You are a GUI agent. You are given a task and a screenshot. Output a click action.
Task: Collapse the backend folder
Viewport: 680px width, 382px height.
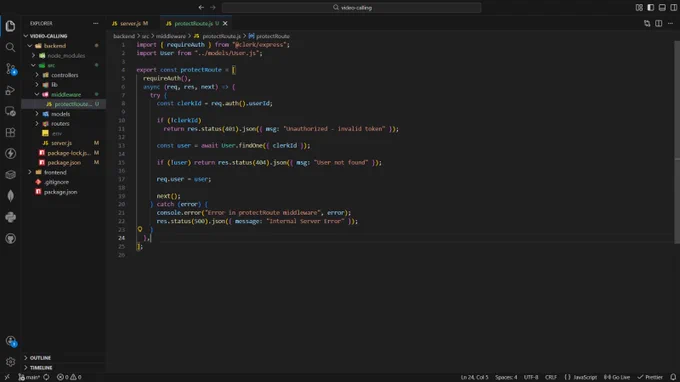(x=29, y=46)
